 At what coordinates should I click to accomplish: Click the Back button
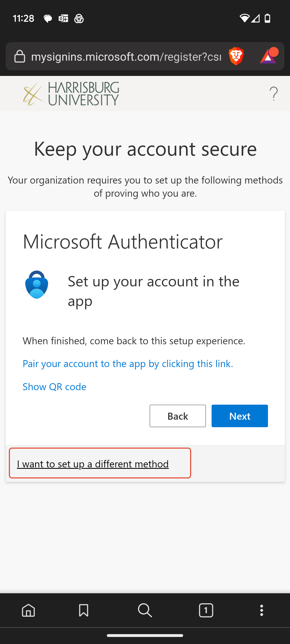pos(178,416)
